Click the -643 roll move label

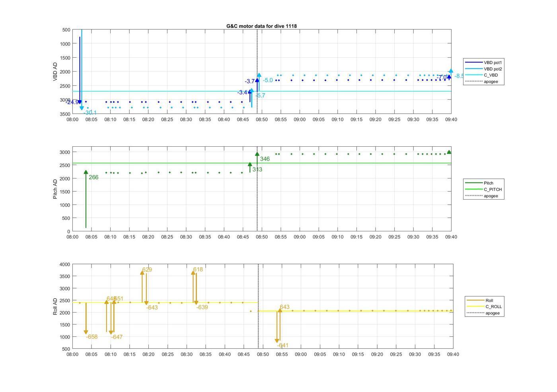click(152, 307)
